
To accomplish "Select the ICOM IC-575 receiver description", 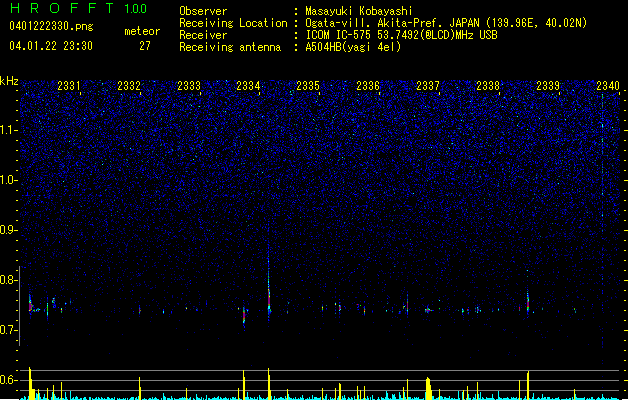I will 401,35.
